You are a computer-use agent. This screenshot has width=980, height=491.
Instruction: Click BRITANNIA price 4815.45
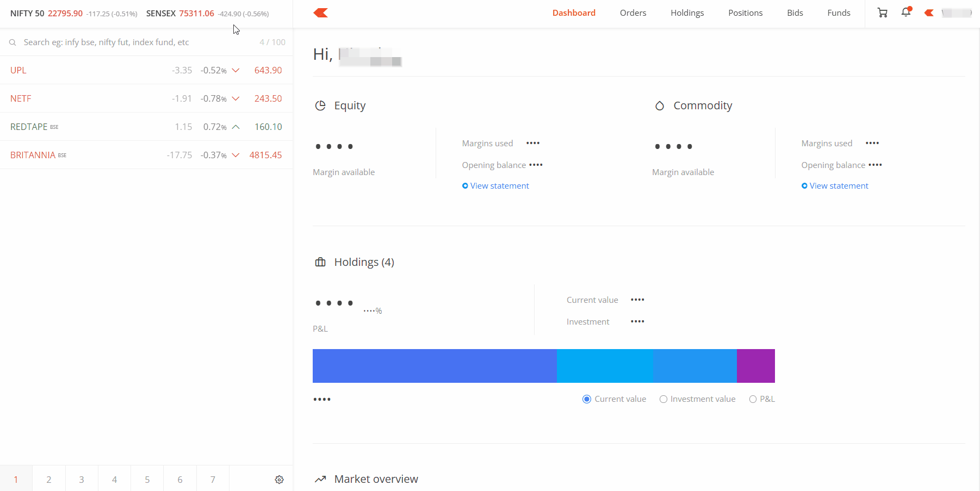265,155
